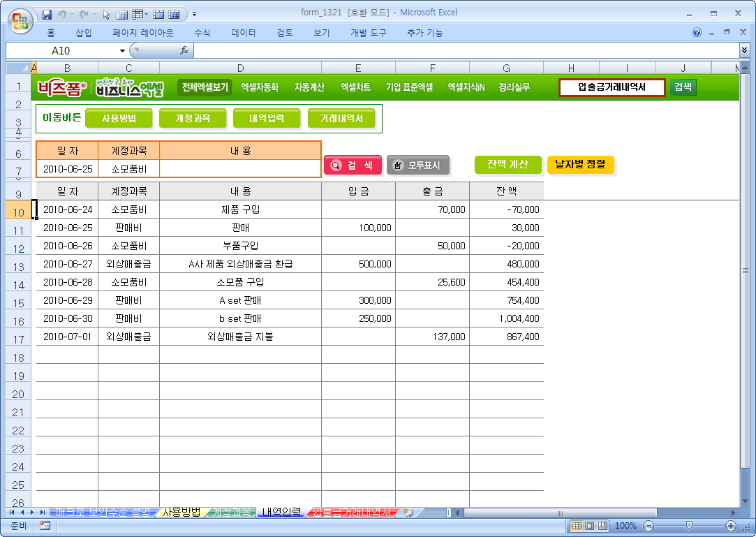Save the workbook from the quick access toolbar
Screen dimensions: 756x537
click(47, 14)
